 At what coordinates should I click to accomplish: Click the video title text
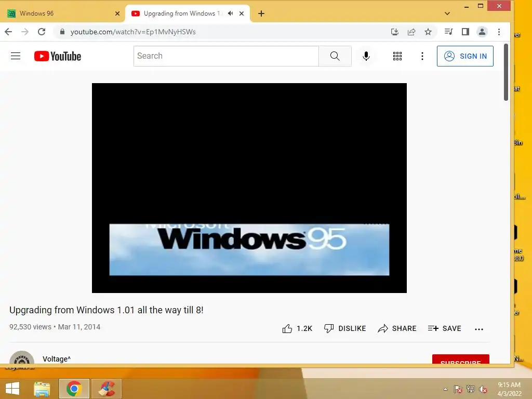pyautogui.click(x=106, y=310)
